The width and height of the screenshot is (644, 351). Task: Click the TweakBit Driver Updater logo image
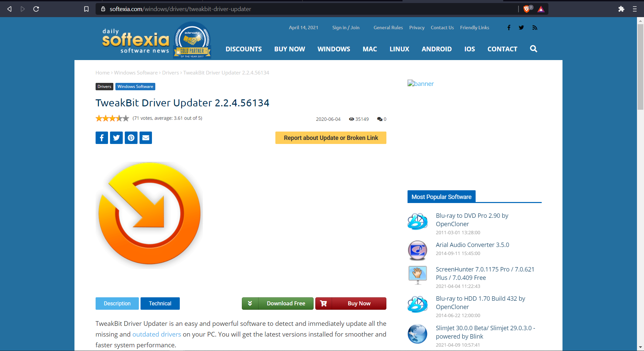(149, 215)
